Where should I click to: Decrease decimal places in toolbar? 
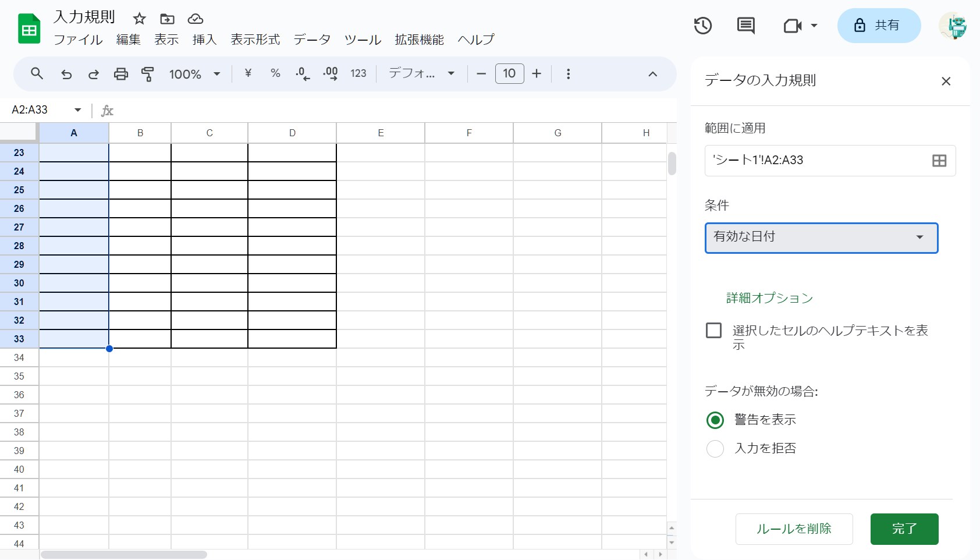301,73
